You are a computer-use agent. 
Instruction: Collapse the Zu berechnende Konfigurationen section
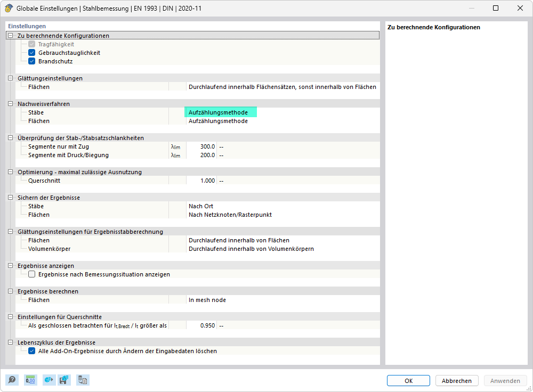[11, 35]
